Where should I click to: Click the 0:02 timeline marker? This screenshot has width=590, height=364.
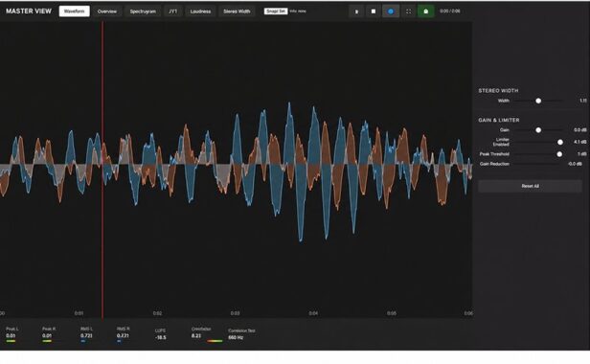click(157, 313)
